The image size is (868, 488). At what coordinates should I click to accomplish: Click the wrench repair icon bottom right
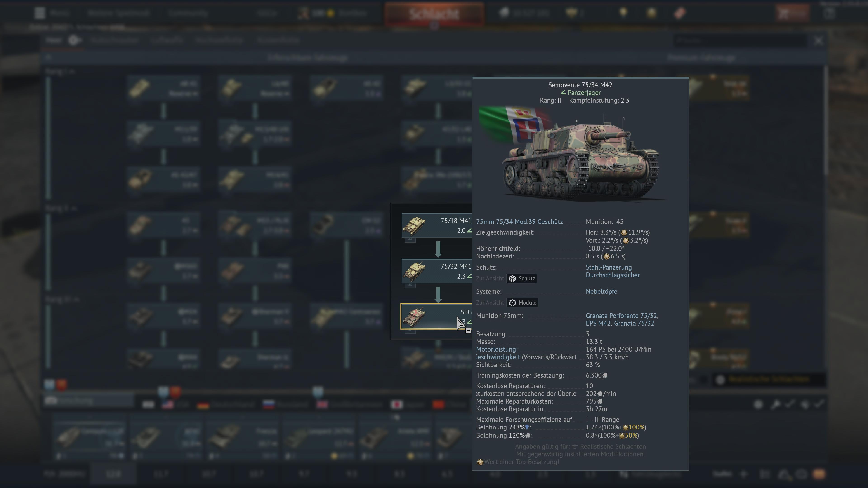776,404
